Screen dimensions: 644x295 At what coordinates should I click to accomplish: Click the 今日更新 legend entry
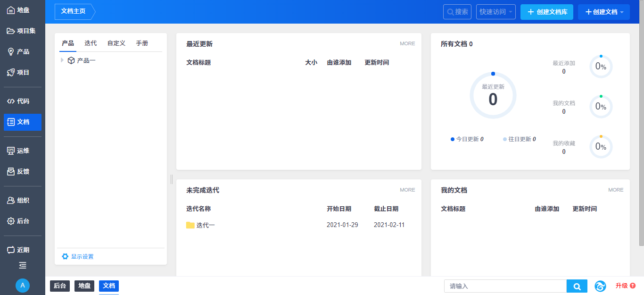click(467, 139)
